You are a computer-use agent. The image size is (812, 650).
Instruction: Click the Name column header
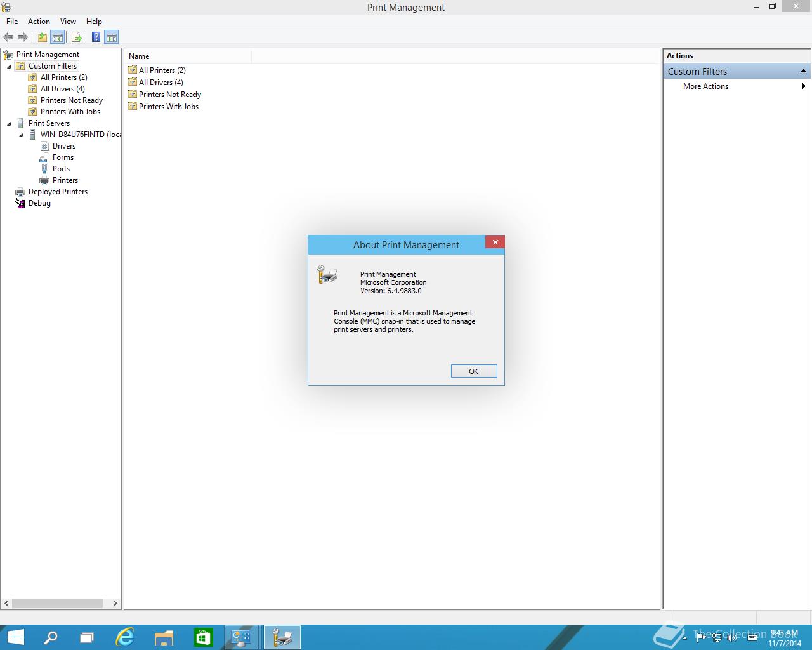pyautogui.click(x=188, y=56)
